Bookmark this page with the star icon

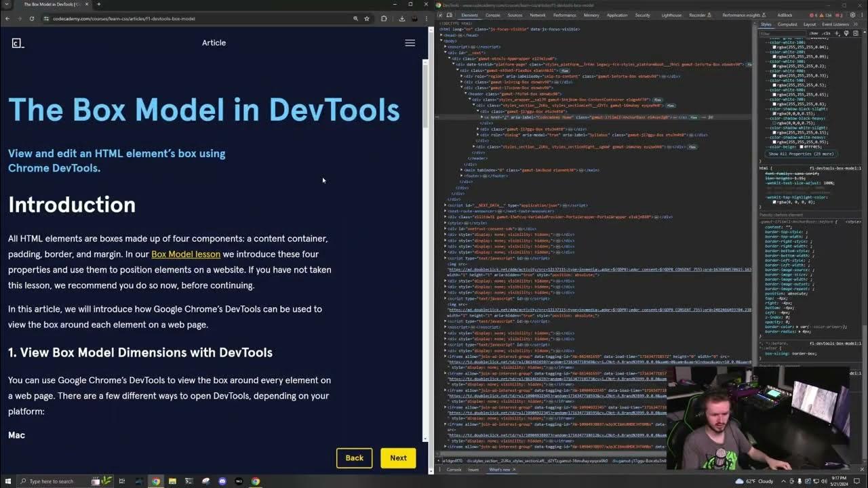coord(366,18)
